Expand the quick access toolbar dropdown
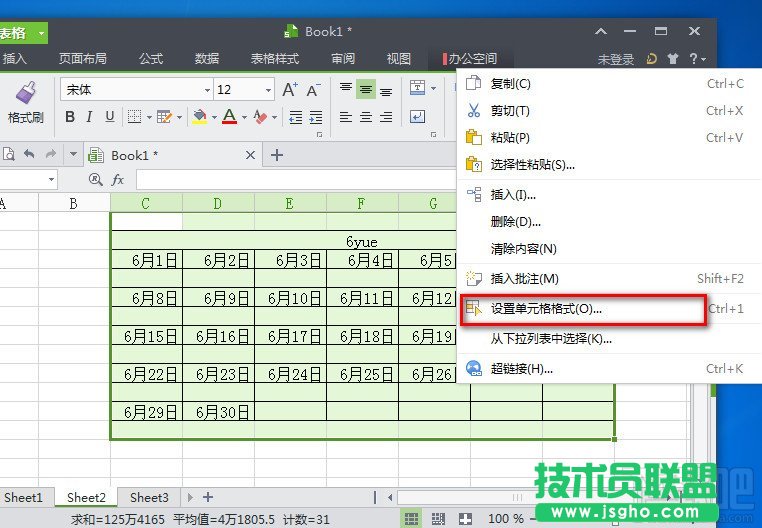 [x=73, y=155]
